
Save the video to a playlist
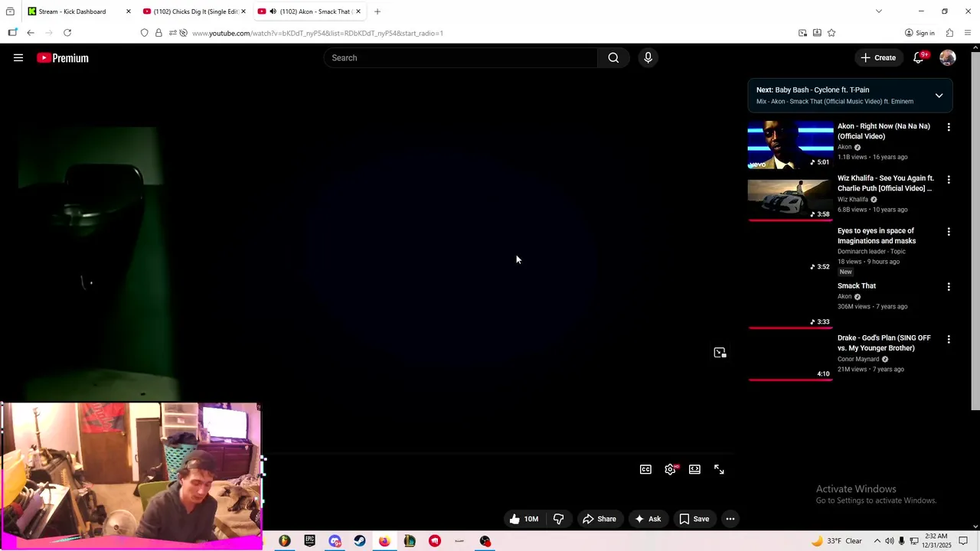[x=694, y=519]
